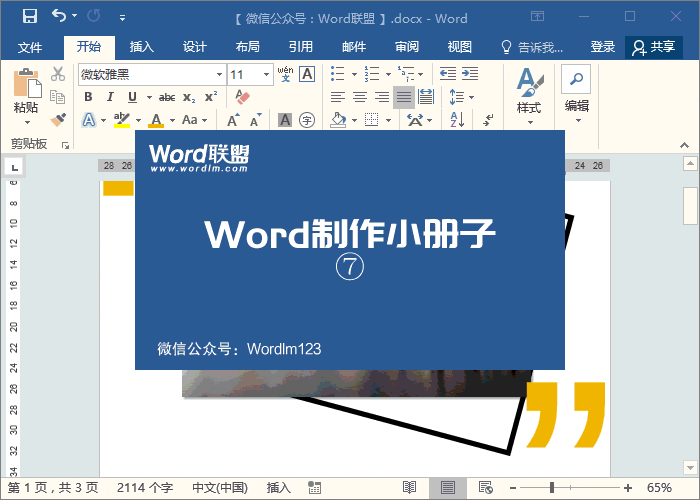Image resolution: width=700 pixels, height=500 pixels.
Task: Increase paragraph indent
Action: coord(470,74)
